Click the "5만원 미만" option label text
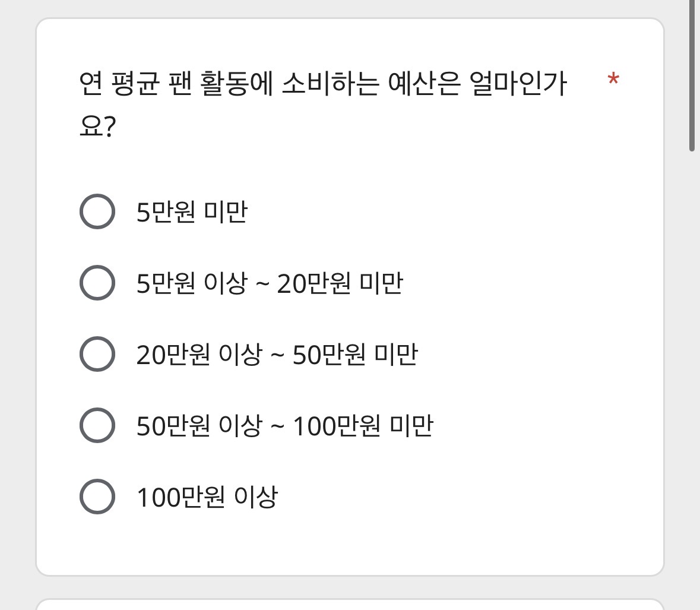The width and height of the screenshot is (700, 610). [x=192, y=212]
